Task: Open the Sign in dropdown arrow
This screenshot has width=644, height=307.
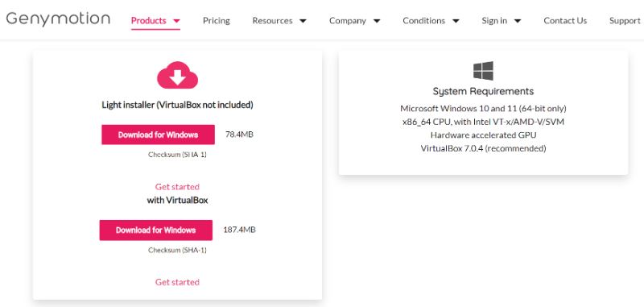Action: [518, 21]
